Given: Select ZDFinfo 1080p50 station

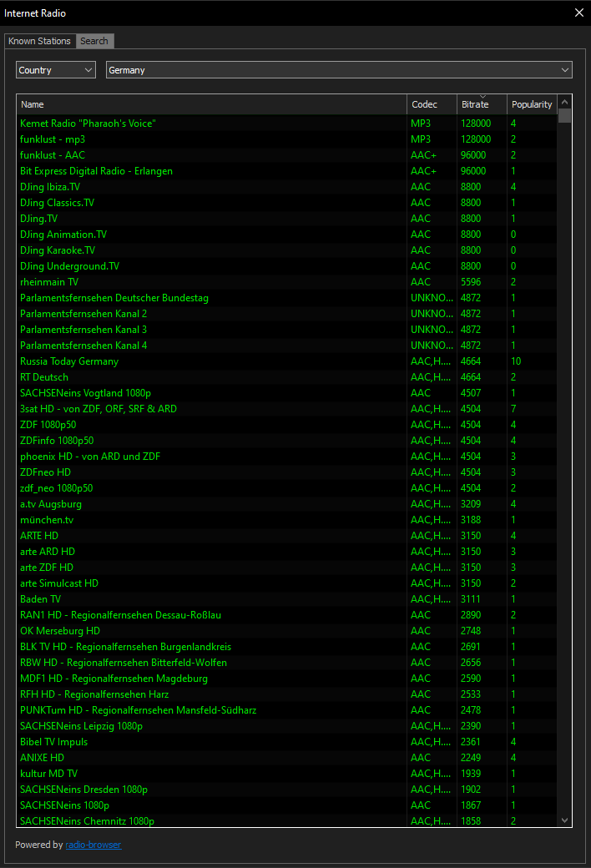Looking at the screenshot, I should pyautogui.click(x=286, y=441).
